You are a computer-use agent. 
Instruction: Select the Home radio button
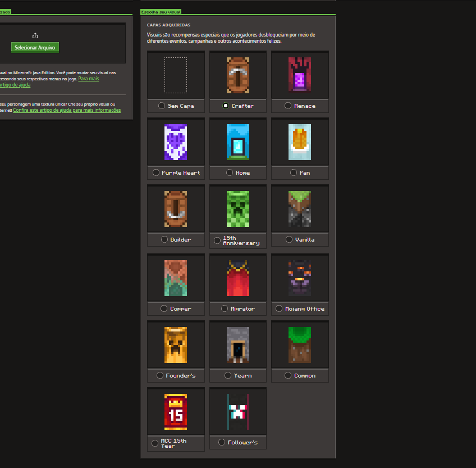coord(230,172)
